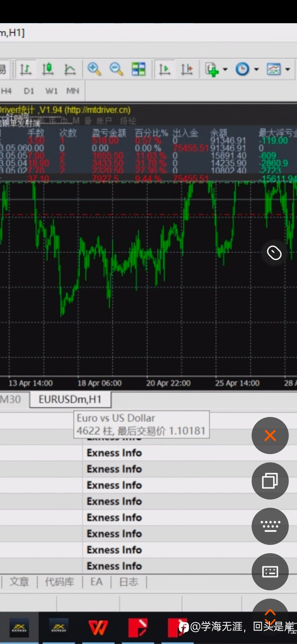Click the highlighted Exness taskbar icon
Image resolution: width=297 pixels, height=644 pixels.
[x=19, y=628]
